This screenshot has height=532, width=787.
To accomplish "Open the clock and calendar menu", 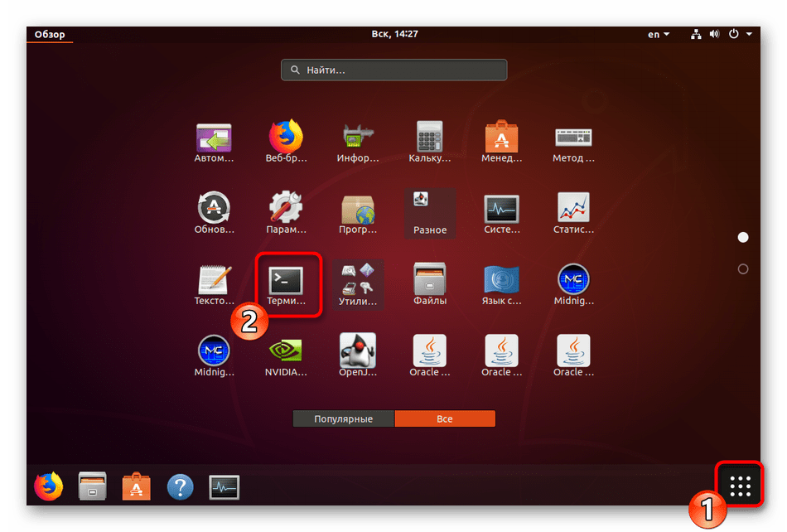I will click(393, 35).
